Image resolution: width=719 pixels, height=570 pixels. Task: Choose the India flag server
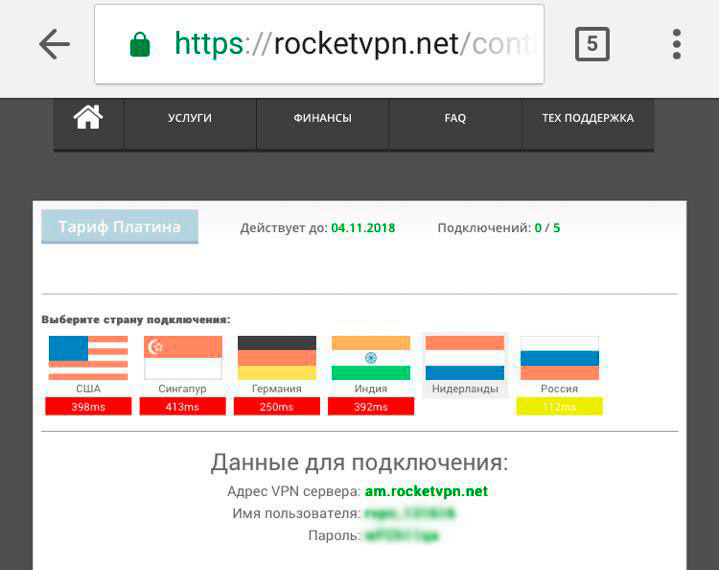point(371,358)
